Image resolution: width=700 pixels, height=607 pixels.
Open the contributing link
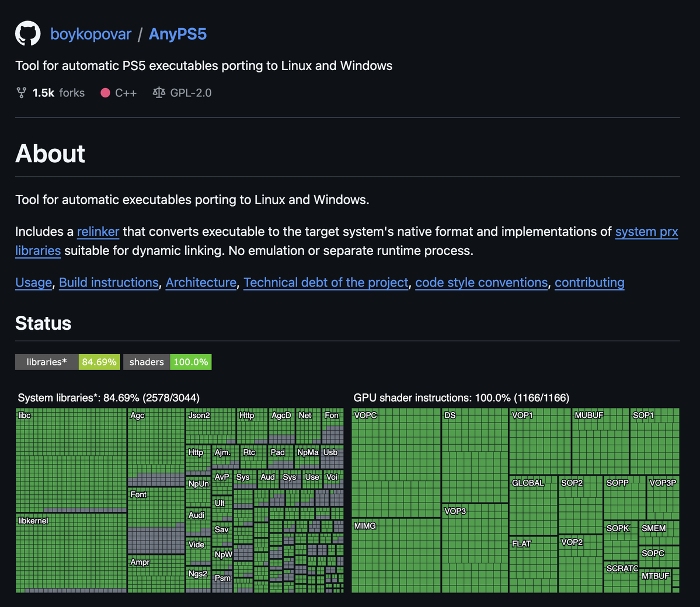tap(589, 282)
